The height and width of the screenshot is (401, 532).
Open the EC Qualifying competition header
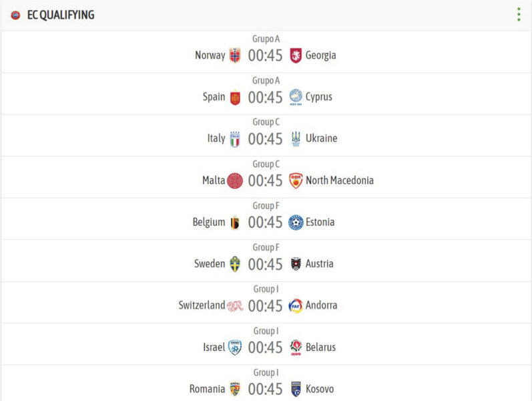point(61,15)
